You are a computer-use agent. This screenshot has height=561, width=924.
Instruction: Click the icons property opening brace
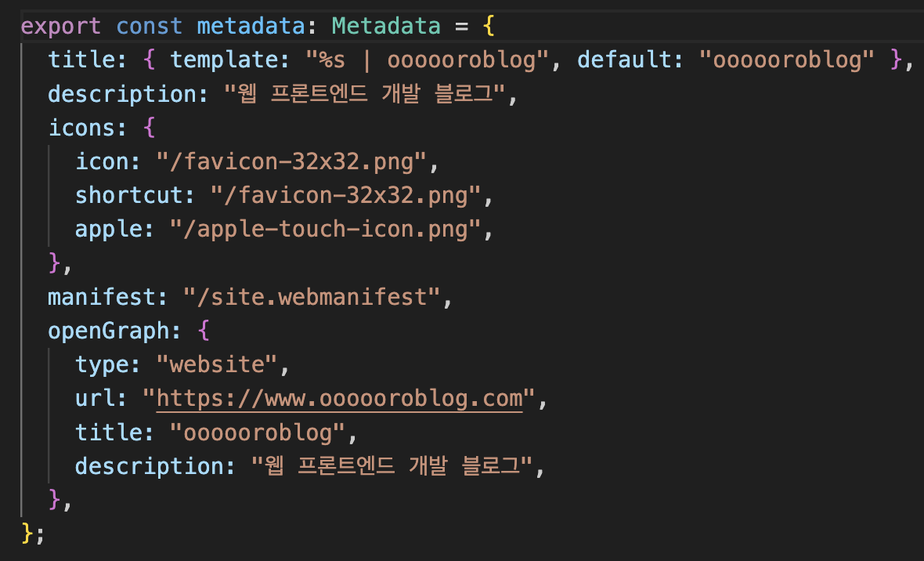pos(149,128)
